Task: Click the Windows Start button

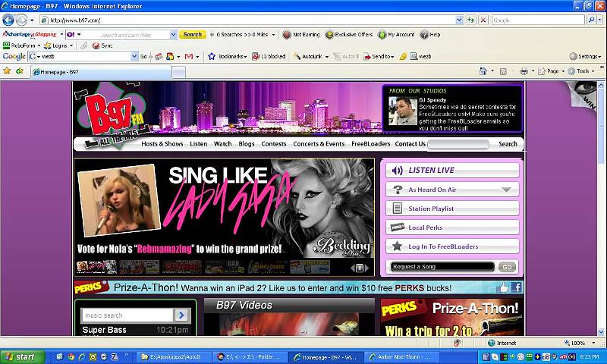Action: [x=23, y=356]
